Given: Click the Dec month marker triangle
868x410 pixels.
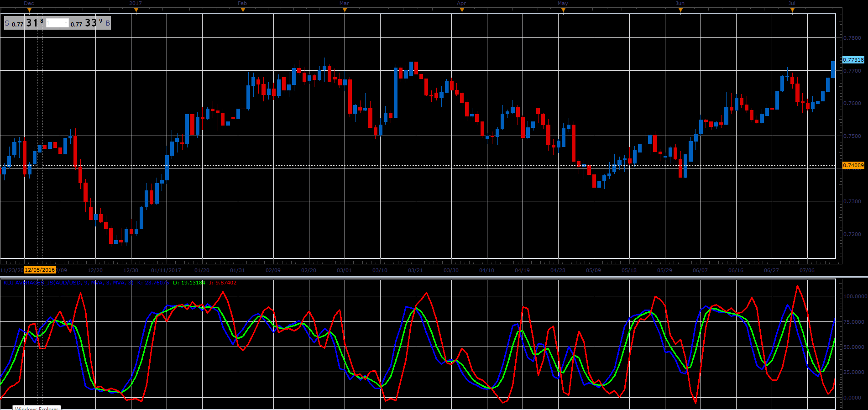Looking at the screenshot, I should (x=29, y=10).
